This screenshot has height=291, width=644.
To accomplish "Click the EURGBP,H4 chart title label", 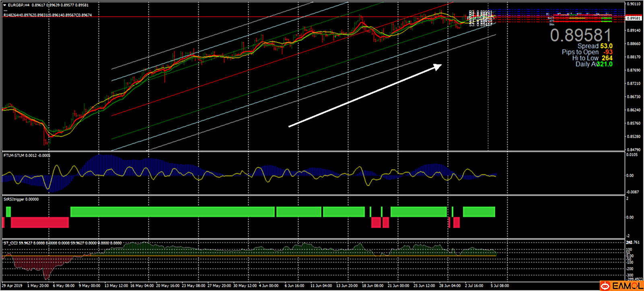I will tap(19, 5).
